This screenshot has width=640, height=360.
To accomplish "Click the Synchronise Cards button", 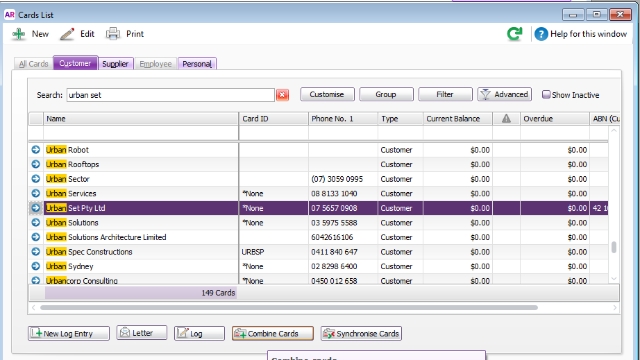I will pos(361,333).
